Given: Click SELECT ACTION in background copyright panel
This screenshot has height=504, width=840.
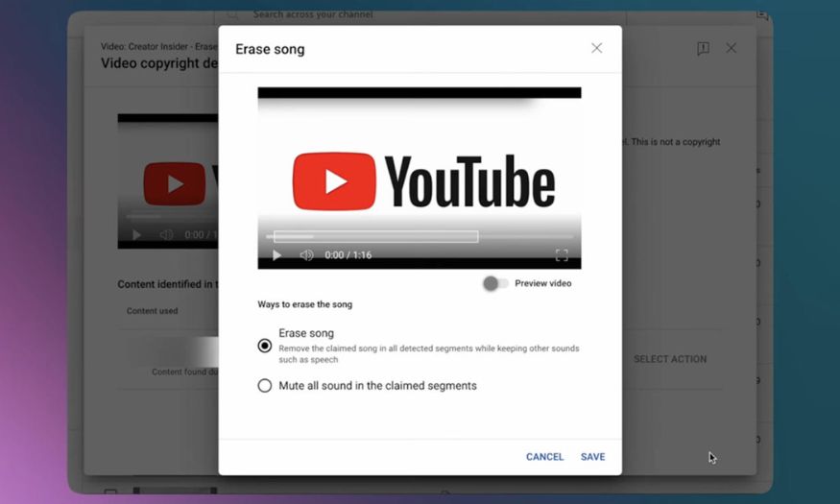Looking at the screenshot, I should (670, 359).
